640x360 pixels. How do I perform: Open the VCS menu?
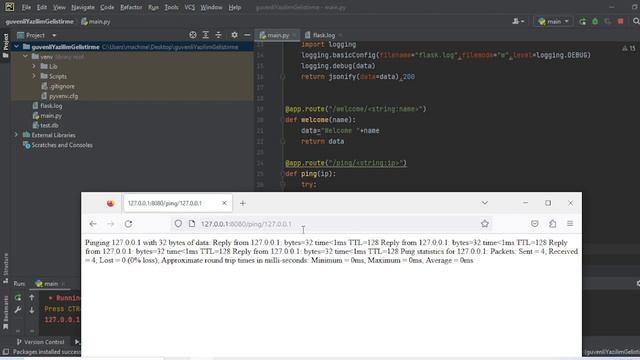click(x=189, y=7)
